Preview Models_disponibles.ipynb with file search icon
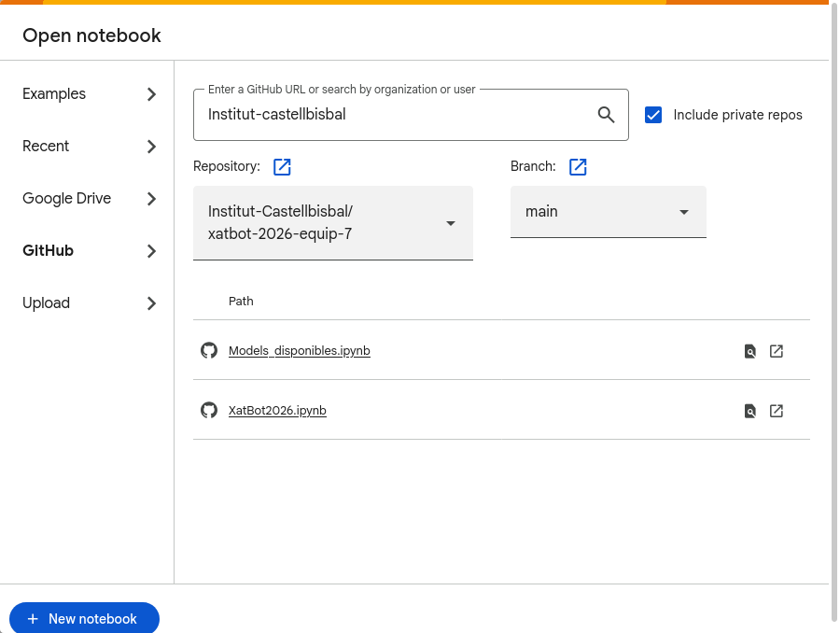 [x=749, y=351]
